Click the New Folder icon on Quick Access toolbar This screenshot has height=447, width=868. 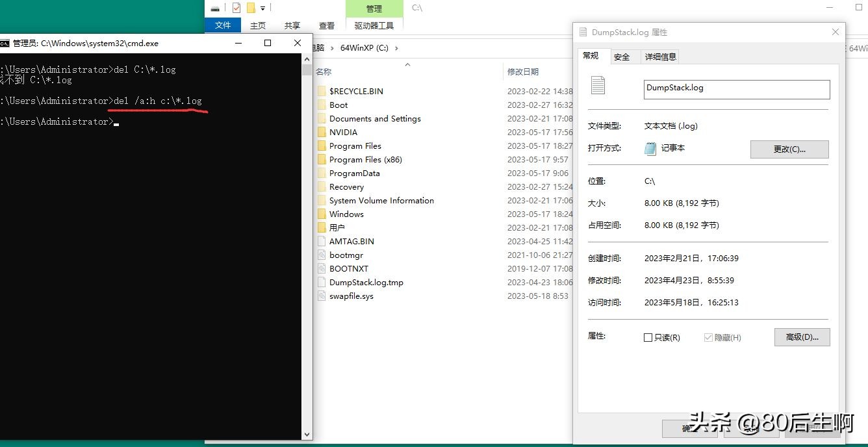pos(252,8)
